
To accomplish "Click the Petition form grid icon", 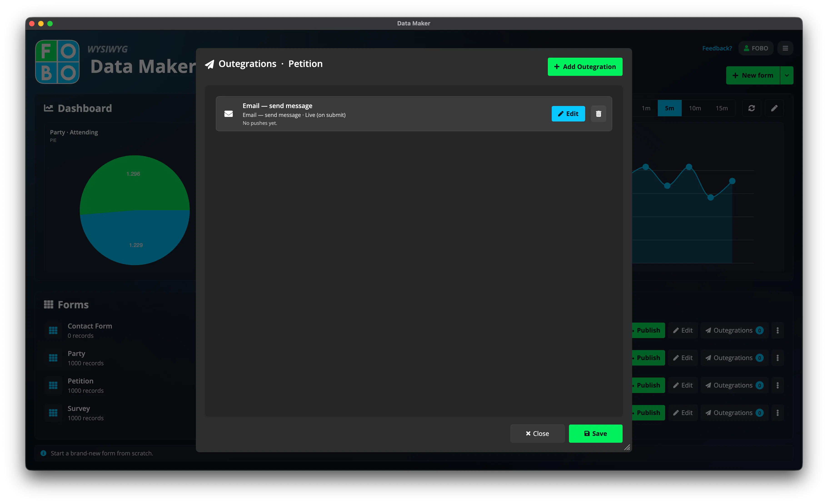I will [53, 385].
